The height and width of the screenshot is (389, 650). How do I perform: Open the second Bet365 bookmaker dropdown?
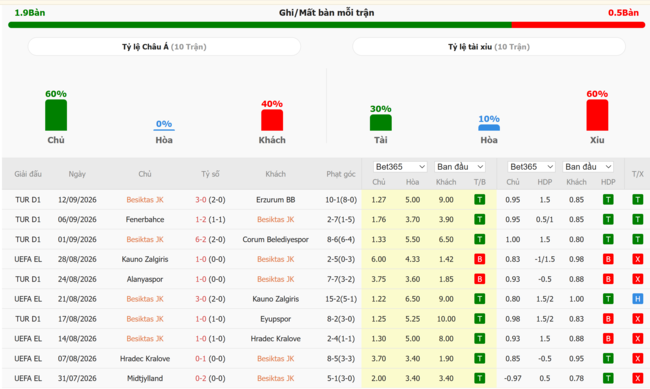point(531,167)
